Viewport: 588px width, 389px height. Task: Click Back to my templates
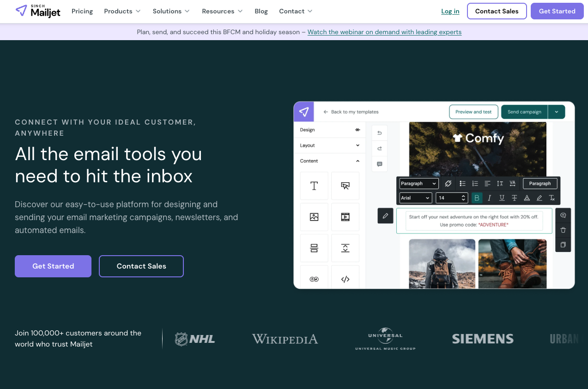(351, 112)
